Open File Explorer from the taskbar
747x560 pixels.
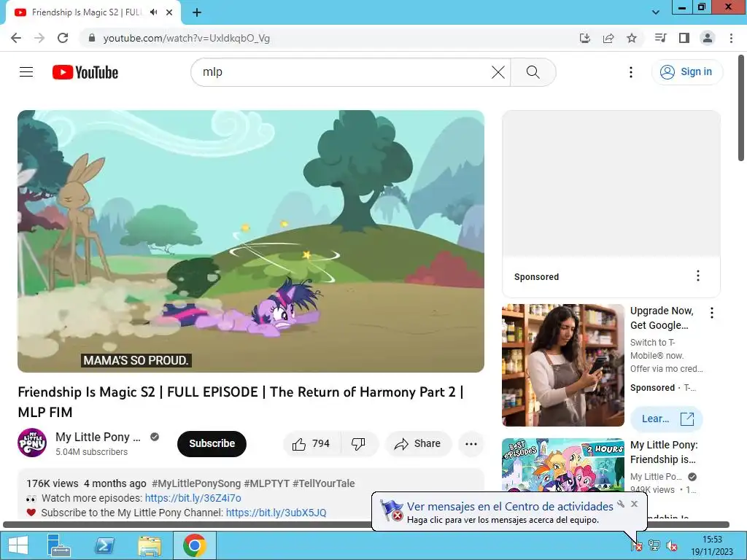tap(150, 545)
